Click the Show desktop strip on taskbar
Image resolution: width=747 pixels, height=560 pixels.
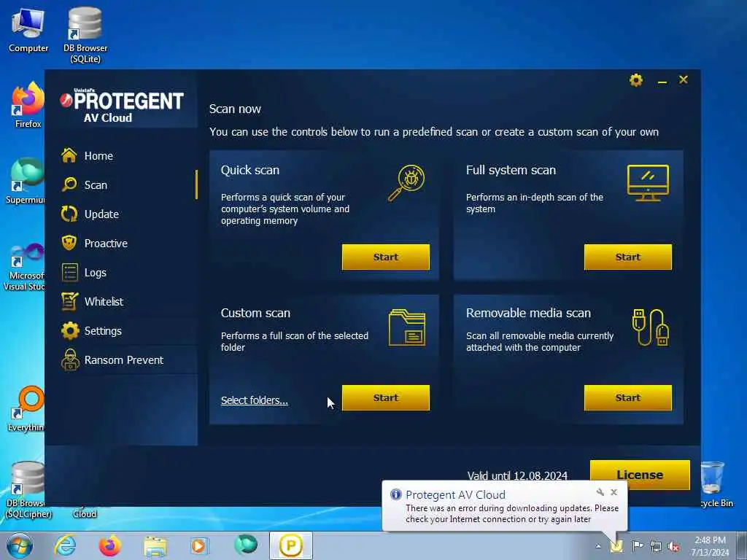coord(741,545)
